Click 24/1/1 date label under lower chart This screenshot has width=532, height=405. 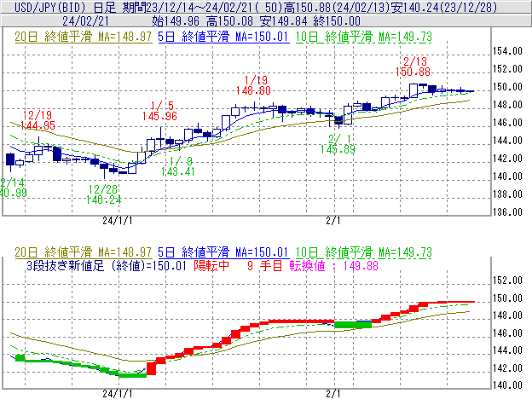118,394
